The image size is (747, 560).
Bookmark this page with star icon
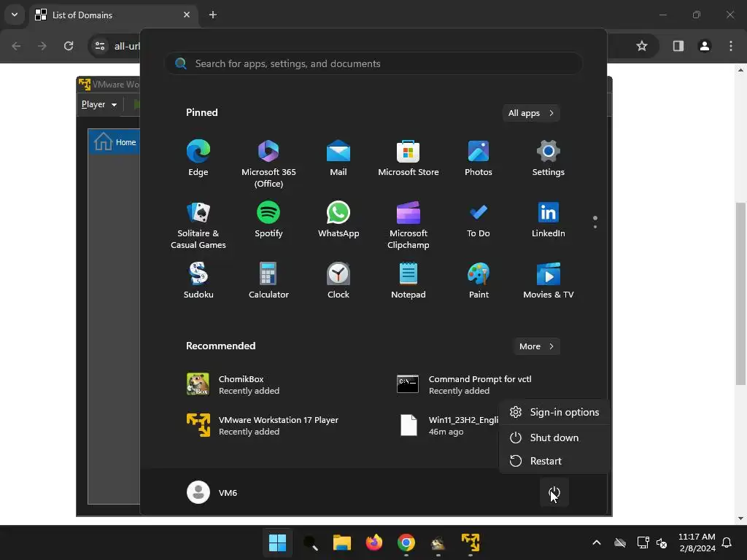pos(642,46)
